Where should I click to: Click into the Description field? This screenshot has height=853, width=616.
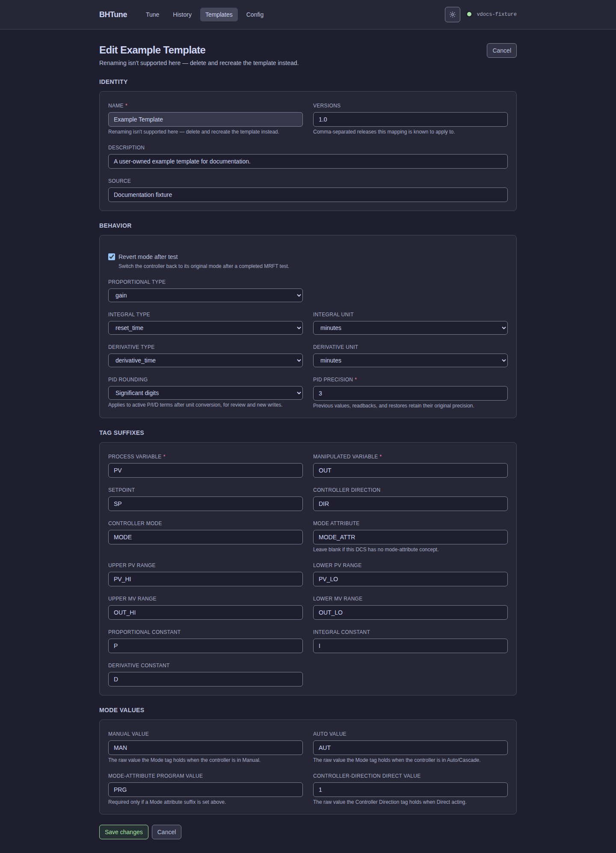(308, 161)
